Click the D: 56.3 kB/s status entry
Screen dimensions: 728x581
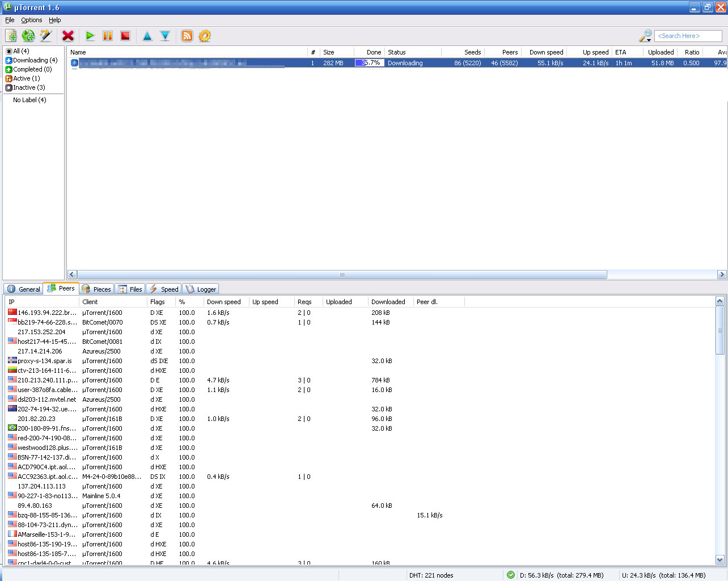click(562, 575)
